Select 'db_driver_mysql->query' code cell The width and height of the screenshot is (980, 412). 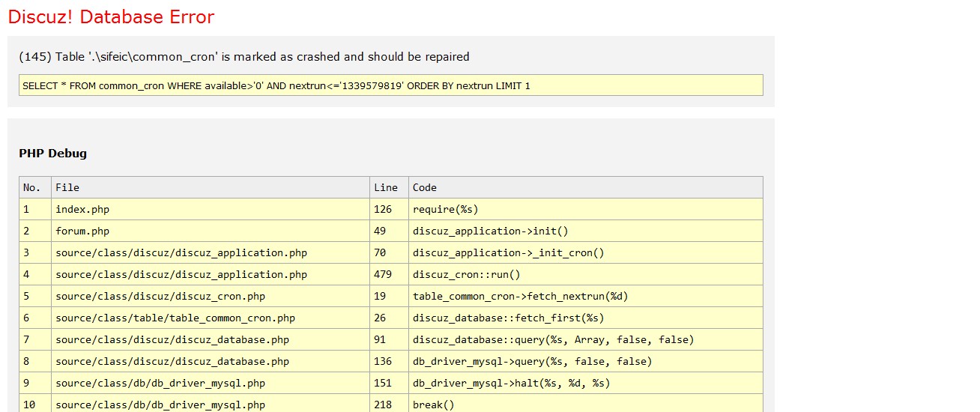coord(586,361)
